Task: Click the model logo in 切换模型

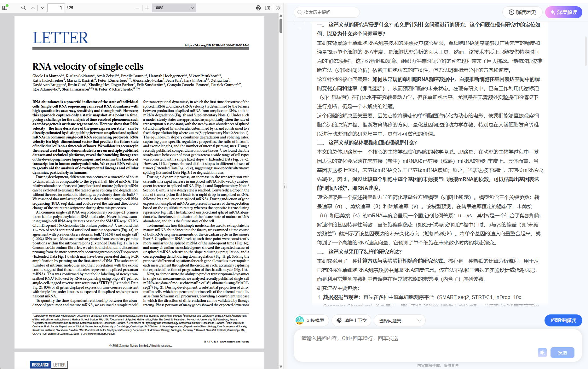Action: click(x=300, y=320)
